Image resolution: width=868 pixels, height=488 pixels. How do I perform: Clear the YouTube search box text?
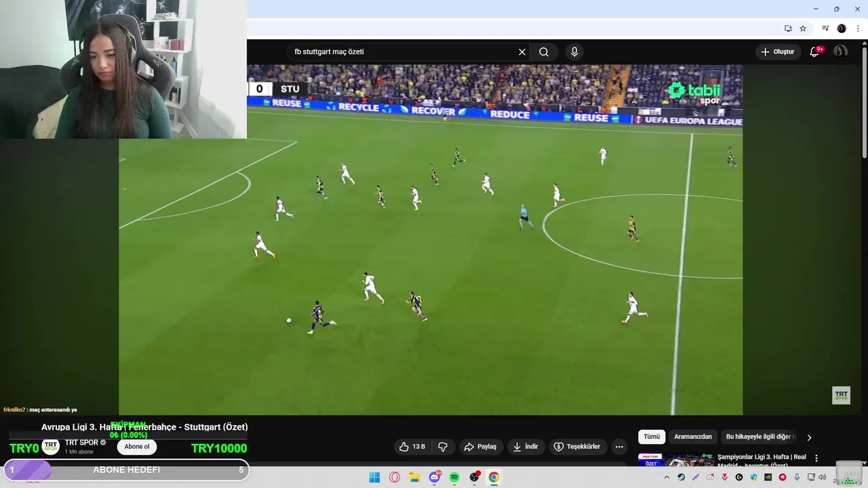coord(522,52)
